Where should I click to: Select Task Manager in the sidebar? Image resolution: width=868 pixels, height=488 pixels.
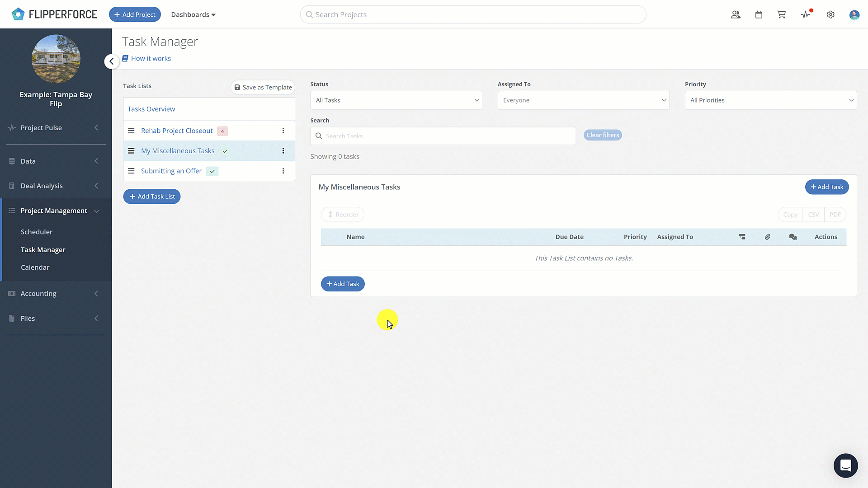pyautogui.click(x=43, y=250)
